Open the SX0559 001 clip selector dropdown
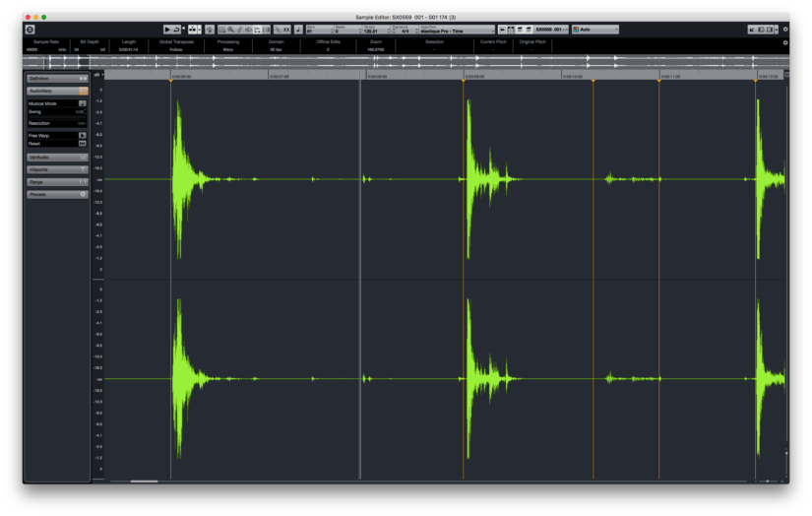 551,30
